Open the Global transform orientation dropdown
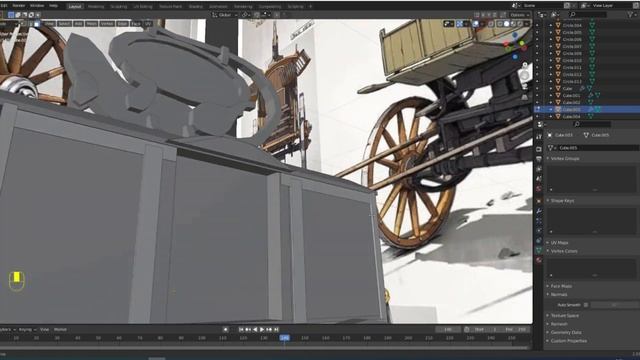This screenshot has height=360, width=640. 224,15
